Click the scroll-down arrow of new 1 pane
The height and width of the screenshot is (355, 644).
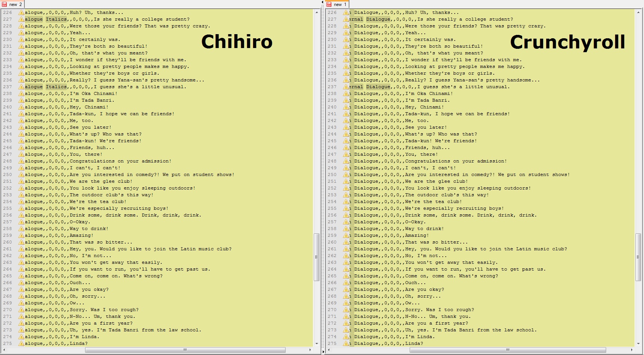[638, 344]
